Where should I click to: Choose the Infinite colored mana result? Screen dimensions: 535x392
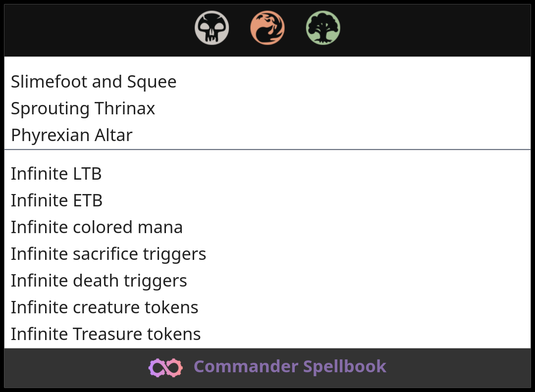pos(97,227)
